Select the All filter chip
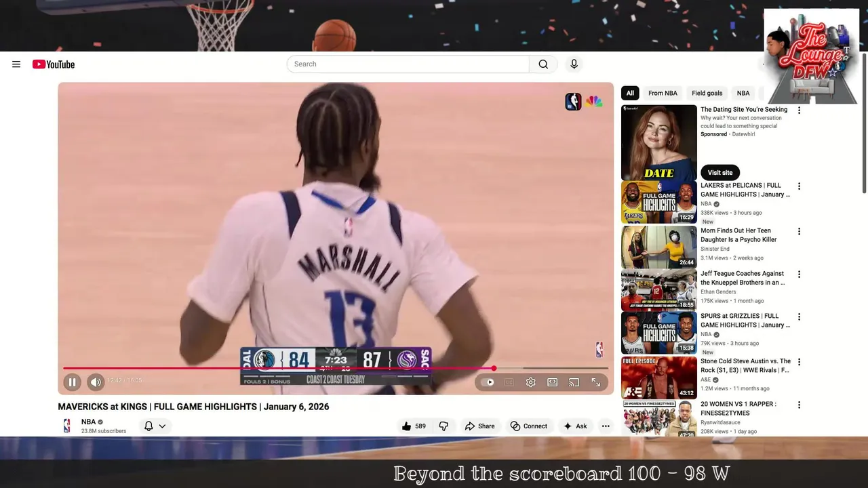 630,94
